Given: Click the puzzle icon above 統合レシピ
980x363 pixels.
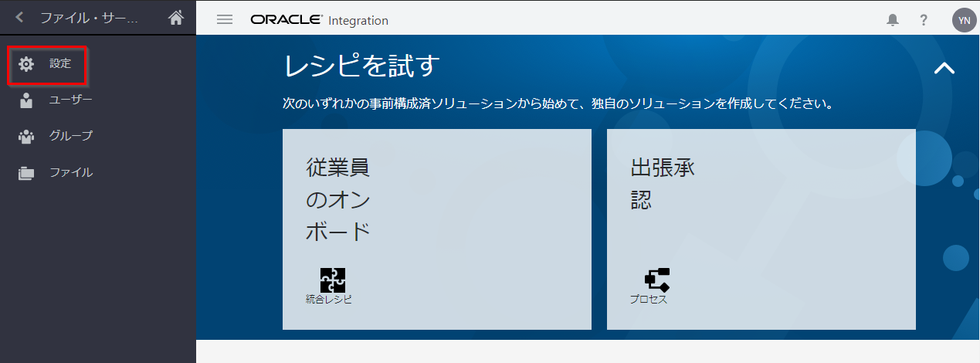Looking at the screenshot, I should coord(333,280).
